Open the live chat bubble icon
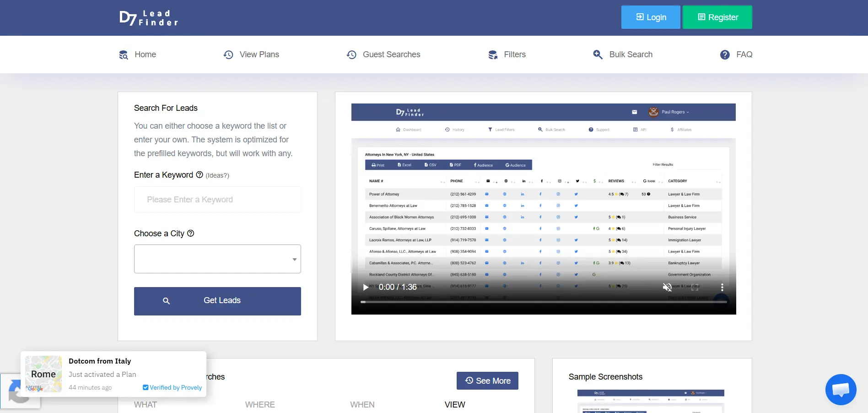This screenshot has height=413, width=868. [841, 390]
